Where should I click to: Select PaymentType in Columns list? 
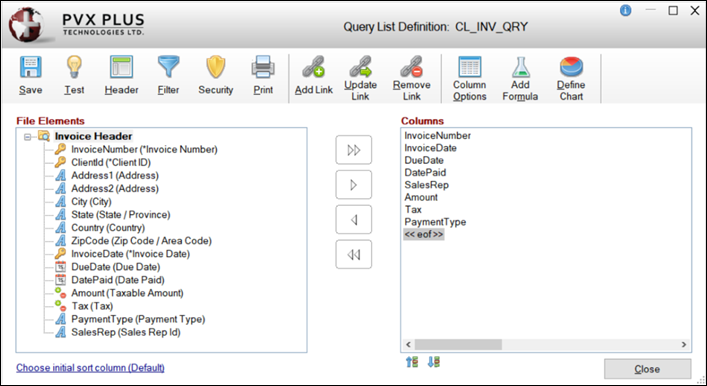[x=435, y=222]
